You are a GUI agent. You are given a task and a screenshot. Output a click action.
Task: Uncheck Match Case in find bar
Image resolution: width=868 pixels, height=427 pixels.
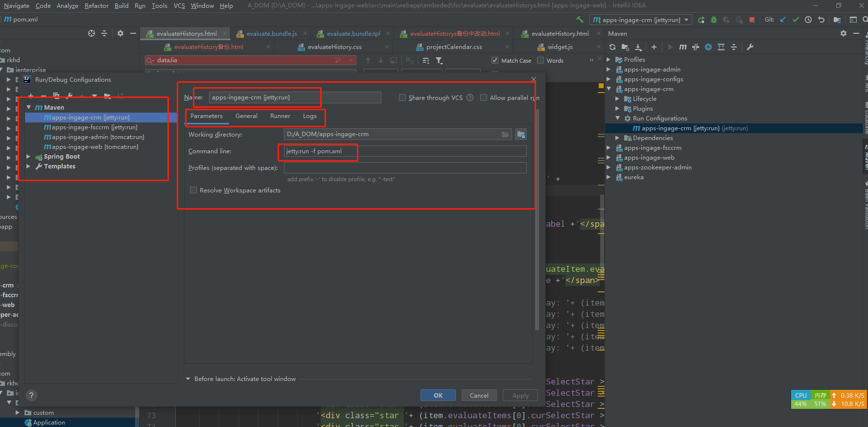click(495, 60)
